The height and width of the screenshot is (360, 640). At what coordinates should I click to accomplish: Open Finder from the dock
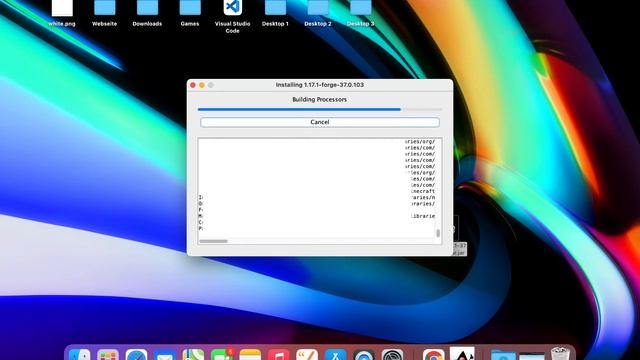pos(80,355)
